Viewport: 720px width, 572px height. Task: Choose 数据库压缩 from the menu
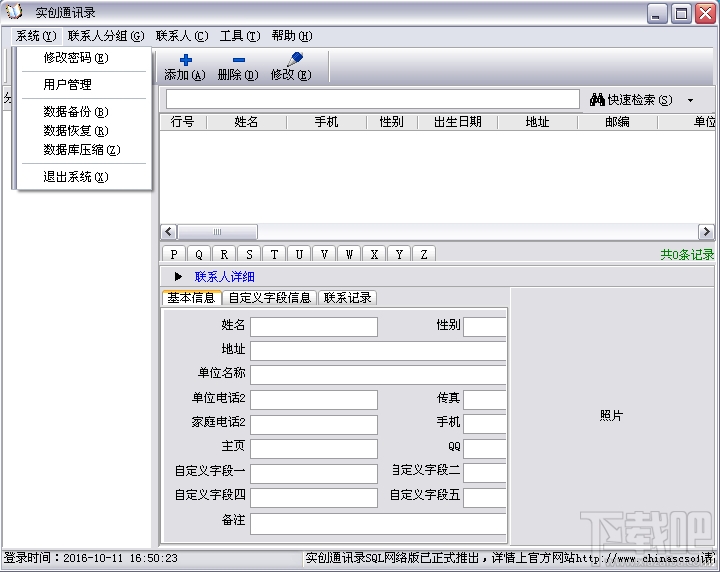(84, 150)
